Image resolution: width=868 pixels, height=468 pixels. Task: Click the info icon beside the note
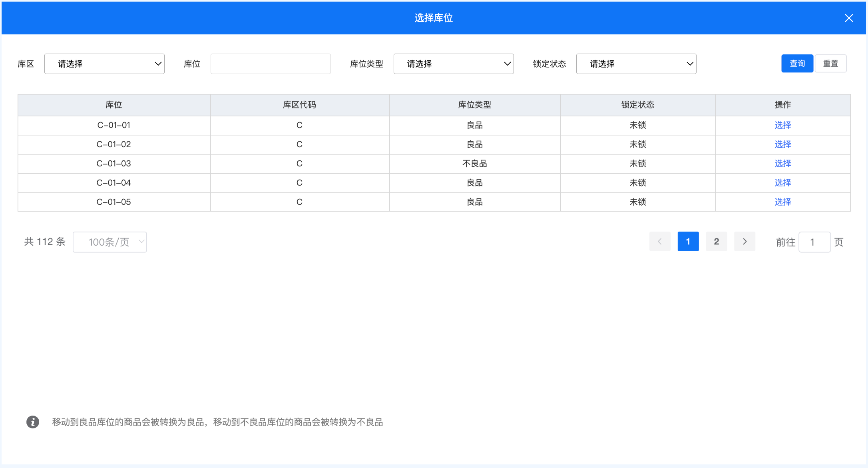click(x=33, y=422)
